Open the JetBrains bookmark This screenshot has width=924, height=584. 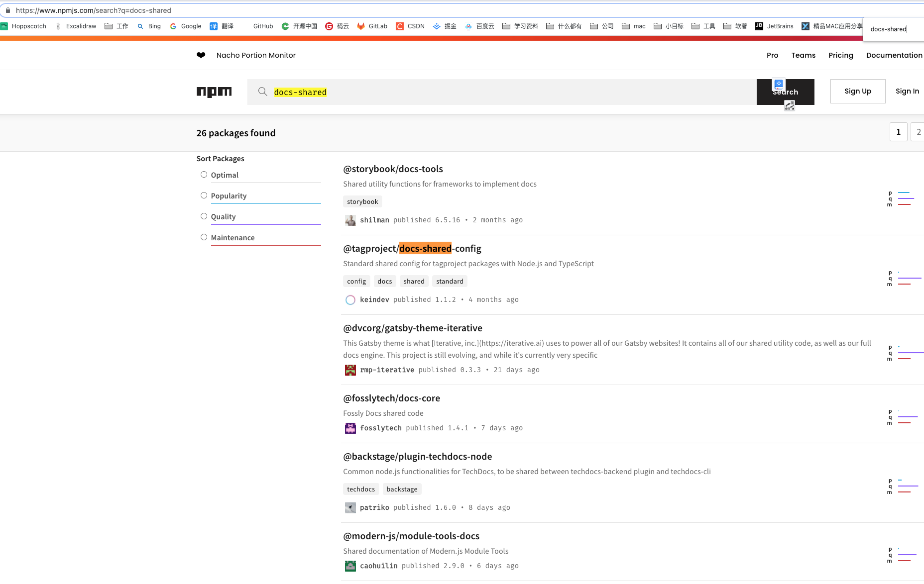coord(774,26)
